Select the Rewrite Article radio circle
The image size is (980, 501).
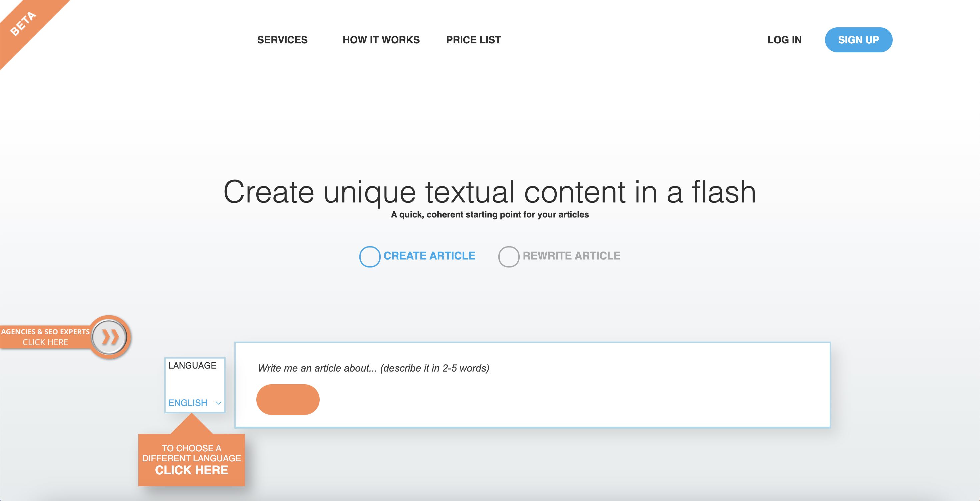pyautogui.click(x=509, y=257)
